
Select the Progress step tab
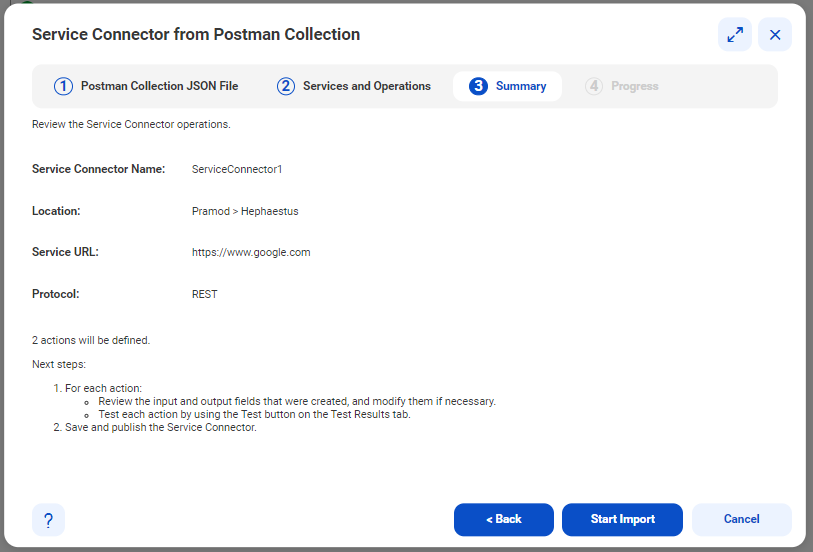point(622,86)
